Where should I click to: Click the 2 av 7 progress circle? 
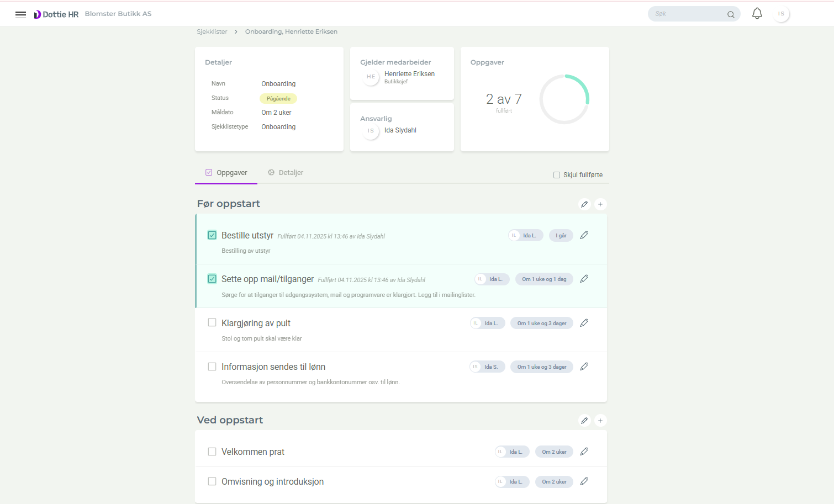coord(564,99)
